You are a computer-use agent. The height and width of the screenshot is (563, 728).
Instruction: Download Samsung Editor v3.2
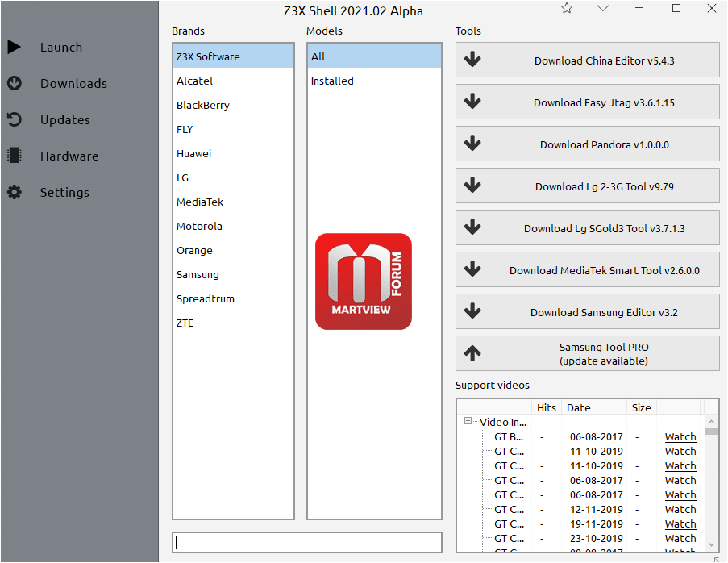pyautogui.click(x=588, y=311)
